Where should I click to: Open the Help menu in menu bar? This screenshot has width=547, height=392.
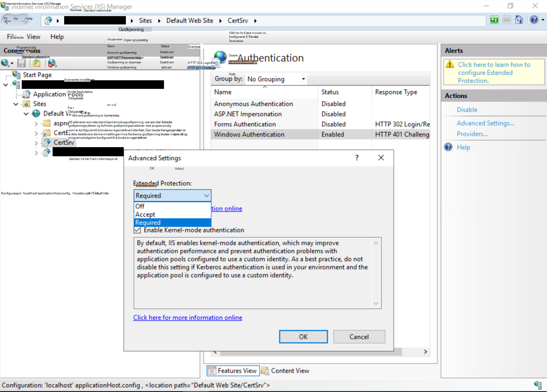point(57,37)
